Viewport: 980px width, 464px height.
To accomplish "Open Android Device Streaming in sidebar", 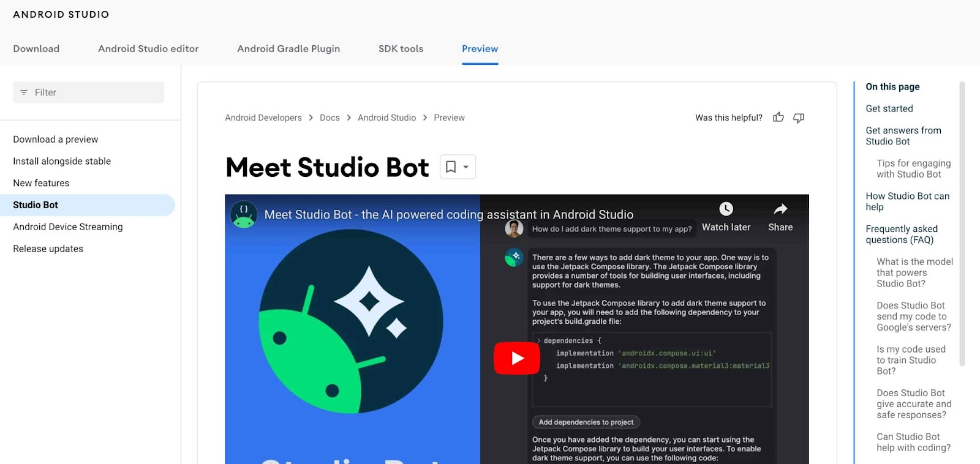I will coord(68,227).
